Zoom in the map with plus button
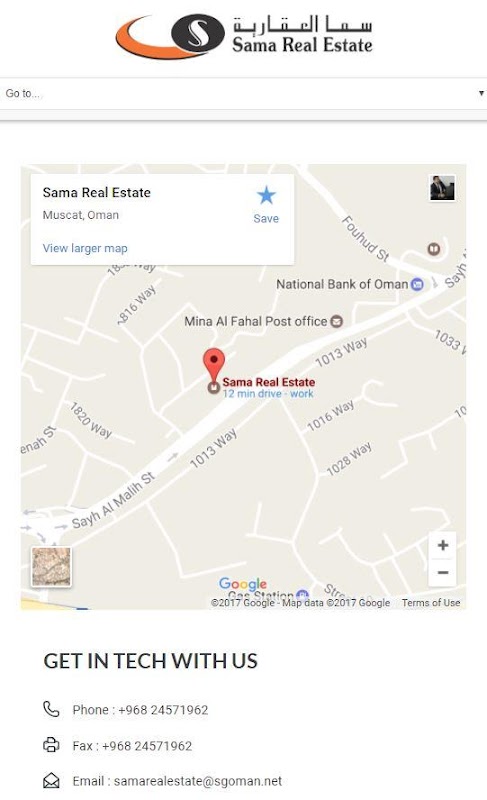Viewport: 487px width, 800px height. (443, 545)
